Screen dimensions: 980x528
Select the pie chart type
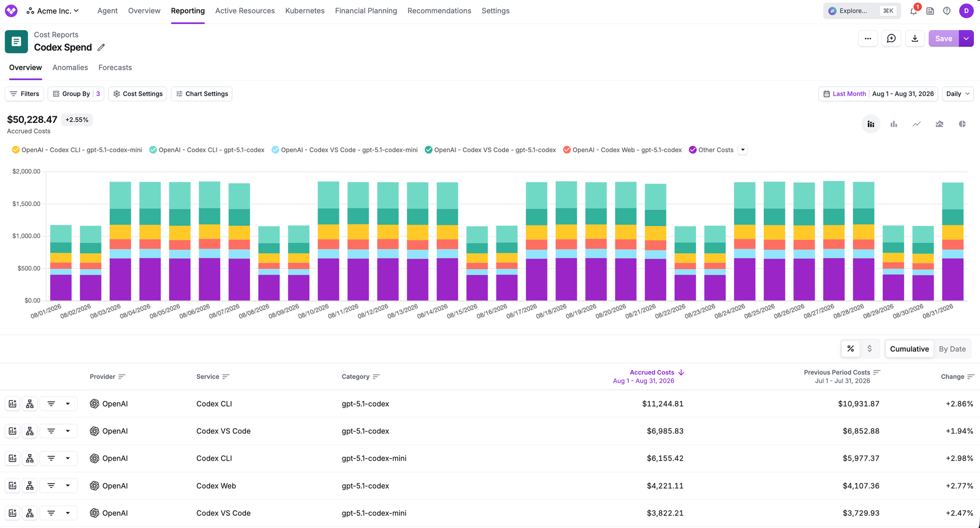pyautogui.click(x=962, y=124)
